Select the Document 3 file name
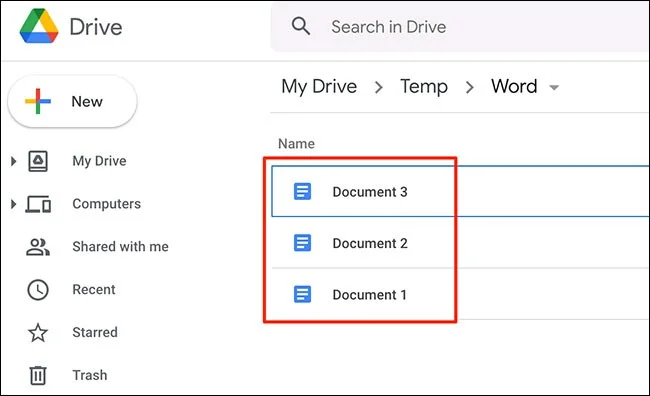The width and height of the screenshot is (650, 396). (x=370, y=192)
